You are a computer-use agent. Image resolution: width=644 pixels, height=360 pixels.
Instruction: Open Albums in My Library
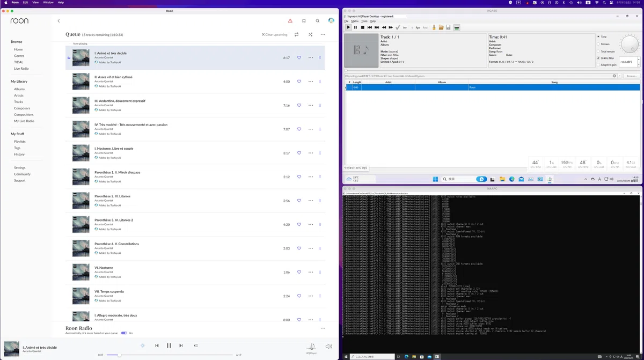point(19,89)
